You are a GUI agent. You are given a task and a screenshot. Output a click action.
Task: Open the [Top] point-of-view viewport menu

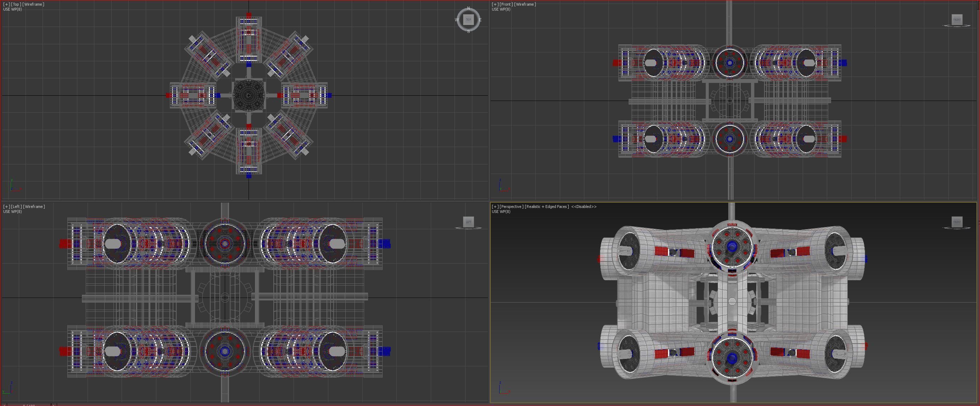coord(16,4)
